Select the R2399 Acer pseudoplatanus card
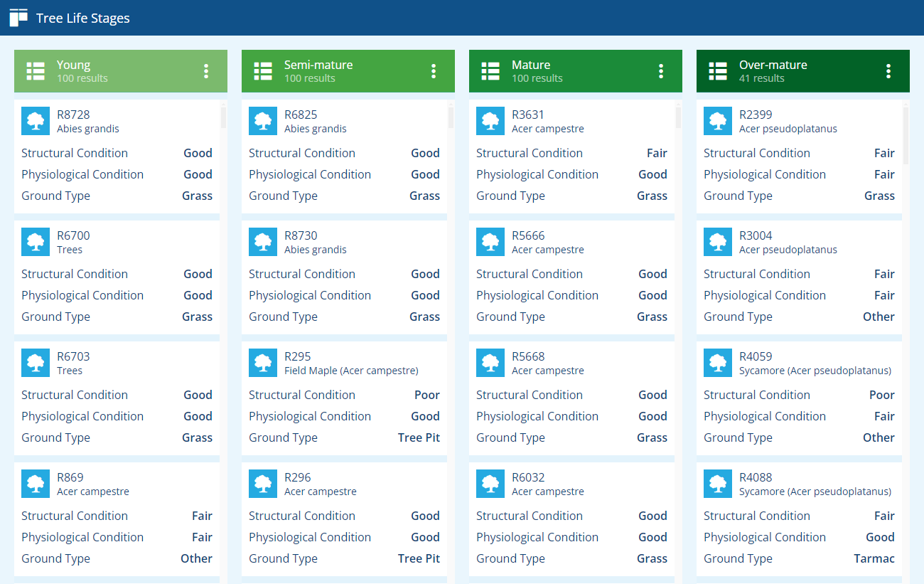This screenshot has width=924, height=584. 799,156
